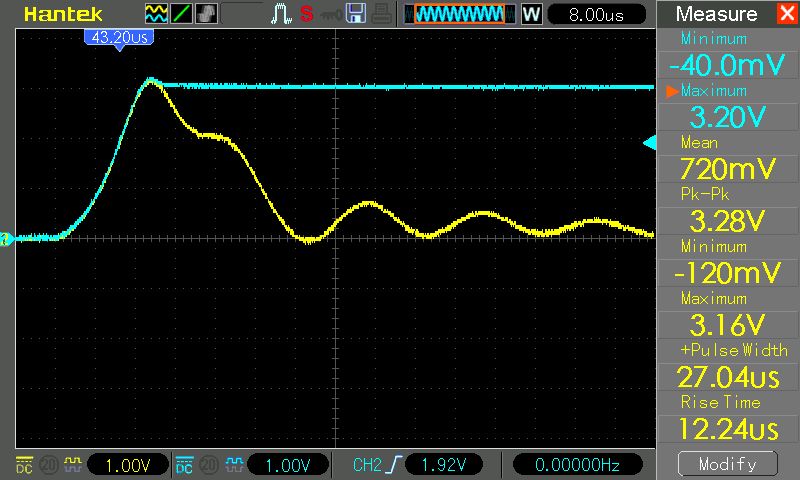Toggle CH1 yellow DC coupling indicator
The image size is (800, 480).
point(24,465)
